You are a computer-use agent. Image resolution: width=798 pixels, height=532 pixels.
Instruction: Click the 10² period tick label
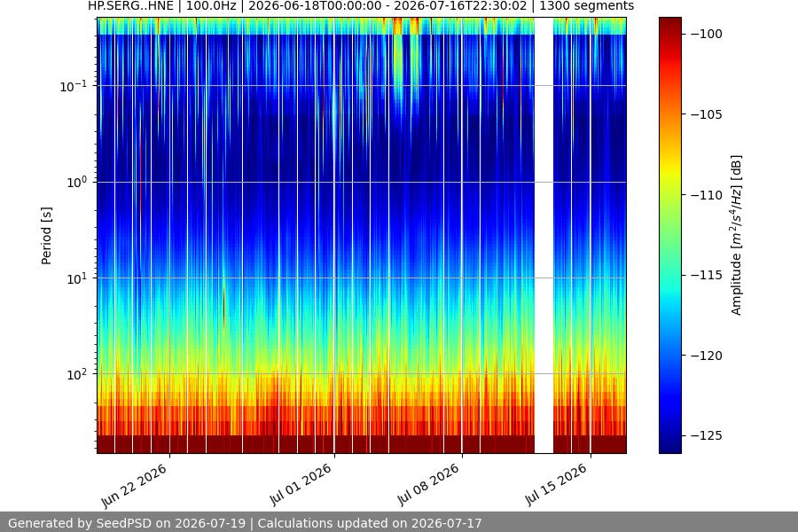point(76,375)
